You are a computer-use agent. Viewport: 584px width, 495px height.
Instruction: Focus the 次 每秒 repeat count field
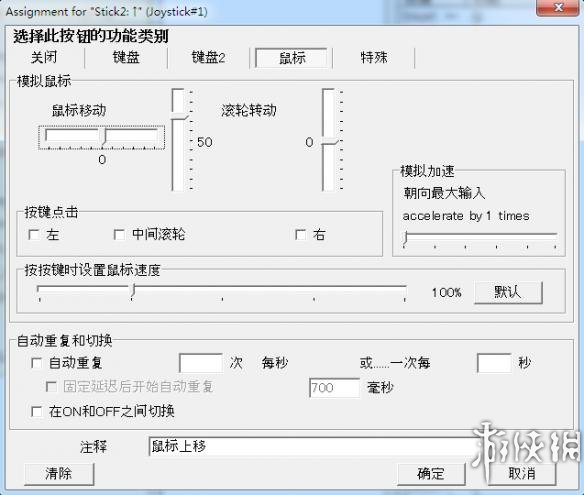[x=201, y=363]
